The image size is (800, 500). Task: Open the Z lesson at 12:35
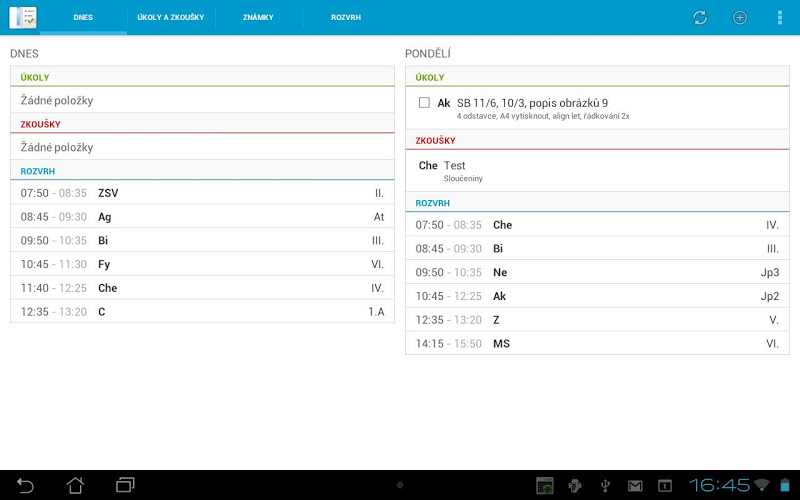597,320
